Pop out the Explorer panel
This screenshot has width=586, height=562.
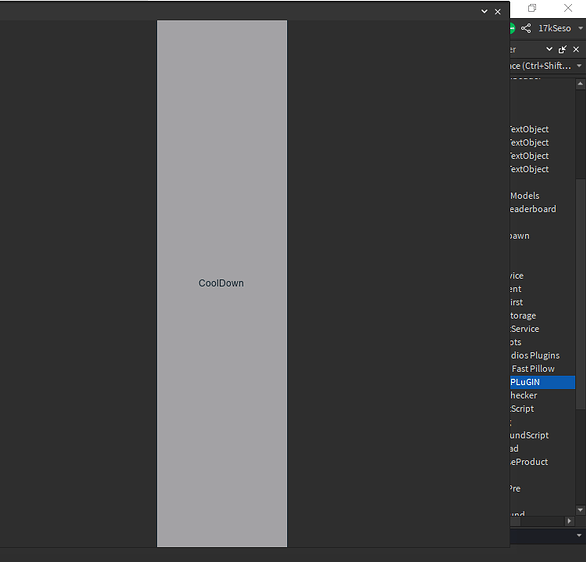[x=562, y=49]
